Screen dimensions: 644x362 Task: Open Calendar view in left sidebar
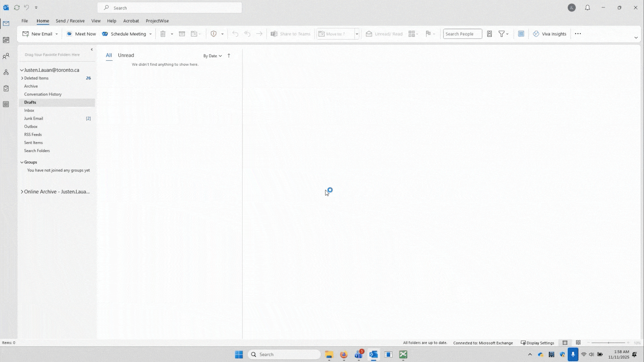tap(6, 40)
